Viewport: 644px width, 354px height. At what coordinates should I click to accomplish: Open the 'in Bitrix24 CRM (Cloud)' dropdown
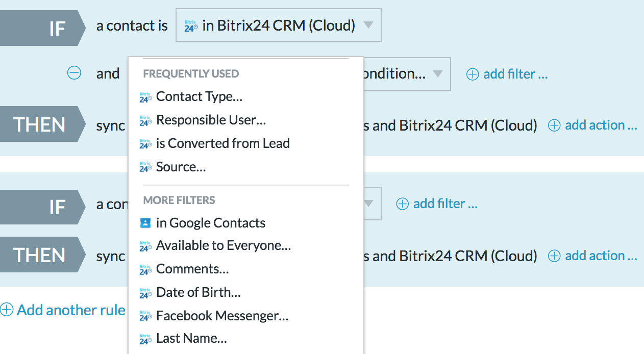278,25
